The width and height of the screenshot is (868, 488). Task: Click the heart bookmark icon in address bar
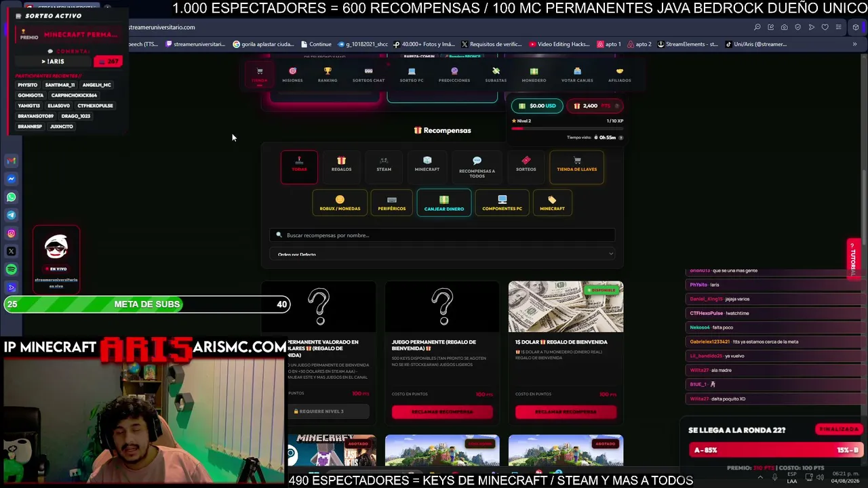coord(825,27)
